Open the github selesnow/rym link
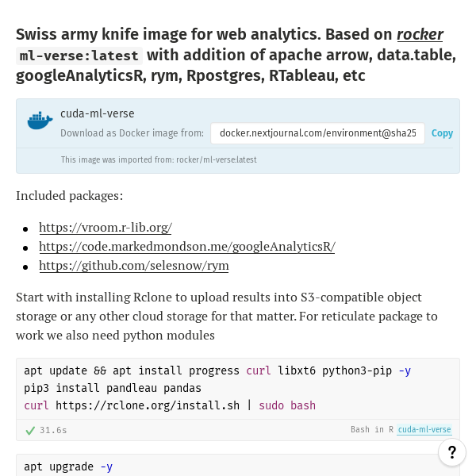This screenshot has width=476, height=476. click(x=134, y=266)
